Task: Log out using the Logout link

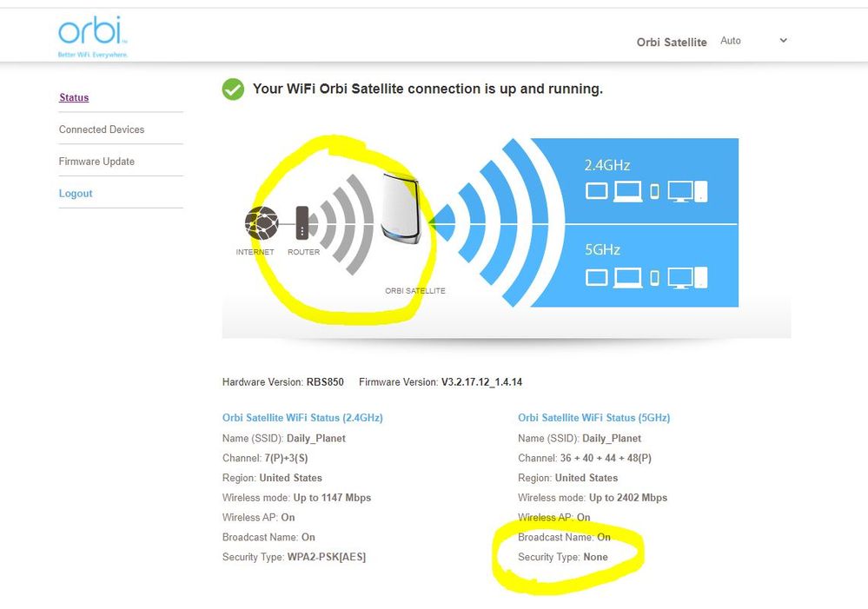Action: [76, 194]
